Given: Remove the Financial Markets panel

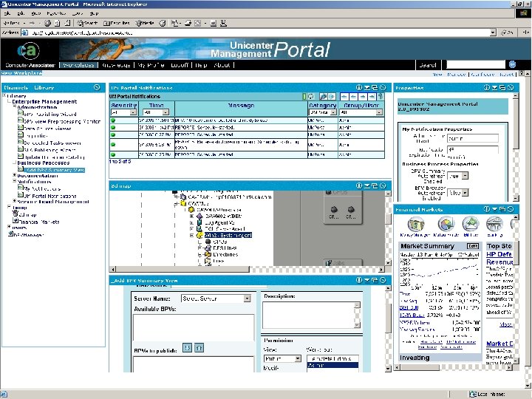Looking at the screenshot, I should click(511, 209).
